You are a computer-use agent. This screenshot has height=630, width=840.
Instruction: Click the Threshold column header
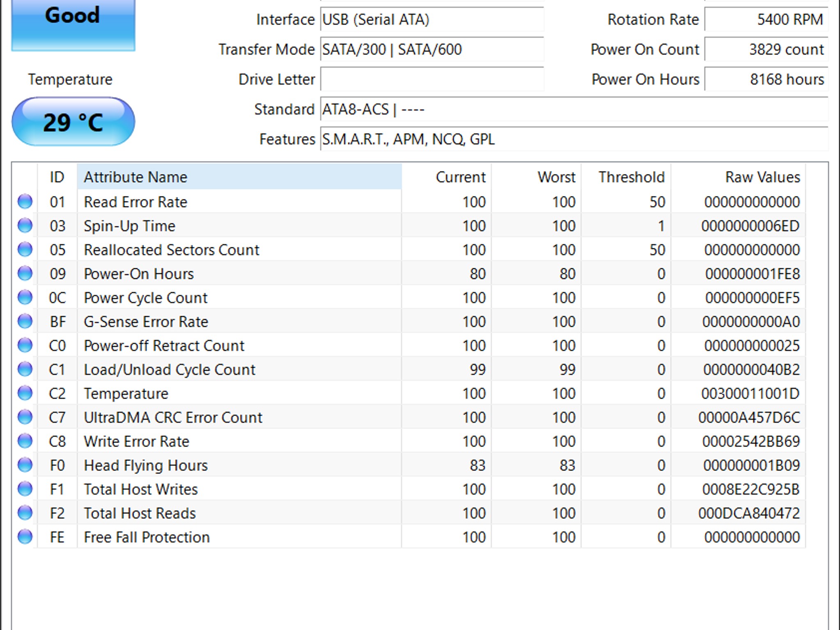pyautogui.click(x=626, y=177)
